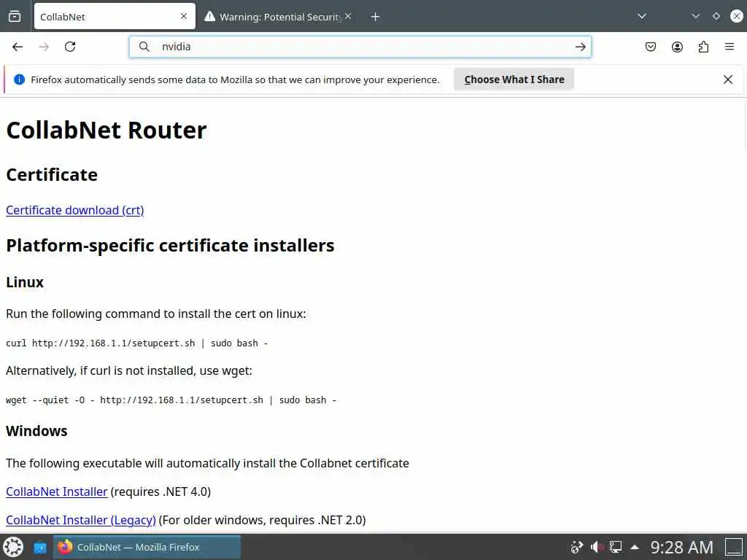Click the wget --quiet setupcert.sh command text
Image resolution: width=747 pixels, height=560 pixels.
(x=171, y=400)
